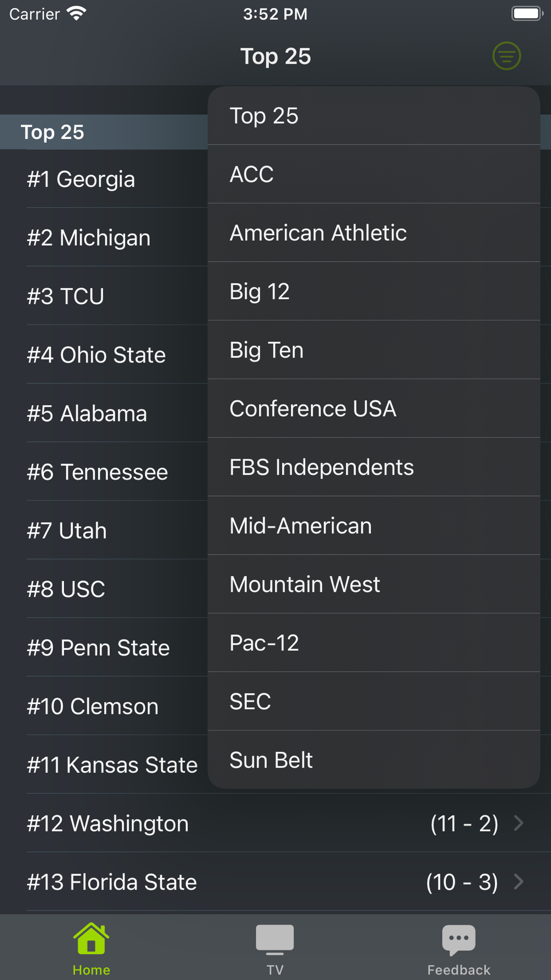Pick FBS Independents from the menu
The height and width of the screenshot is (980, 551).
tap(374, 467)
